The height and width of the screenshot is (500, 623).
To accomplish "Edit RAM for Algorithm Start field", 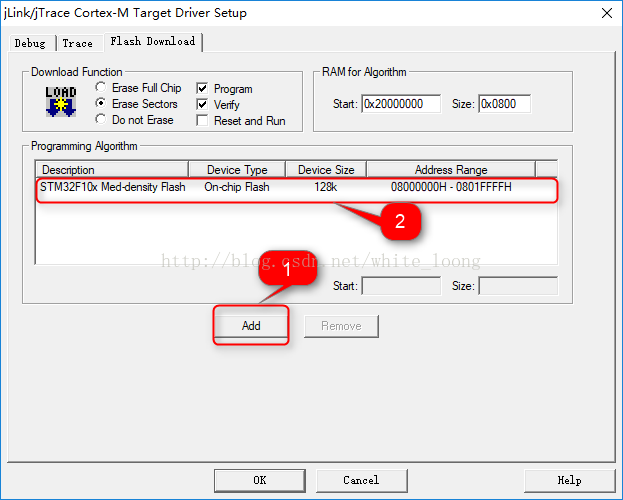I will click(x=401, y=104).
